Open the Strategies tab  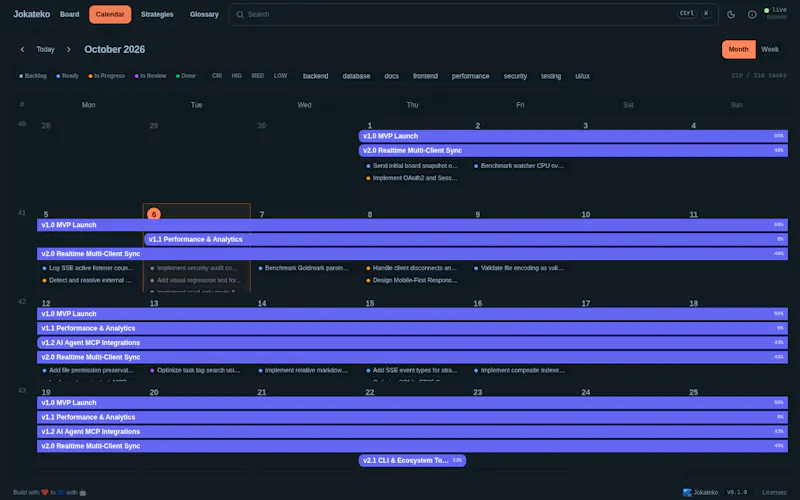click(x=157, y=14)
